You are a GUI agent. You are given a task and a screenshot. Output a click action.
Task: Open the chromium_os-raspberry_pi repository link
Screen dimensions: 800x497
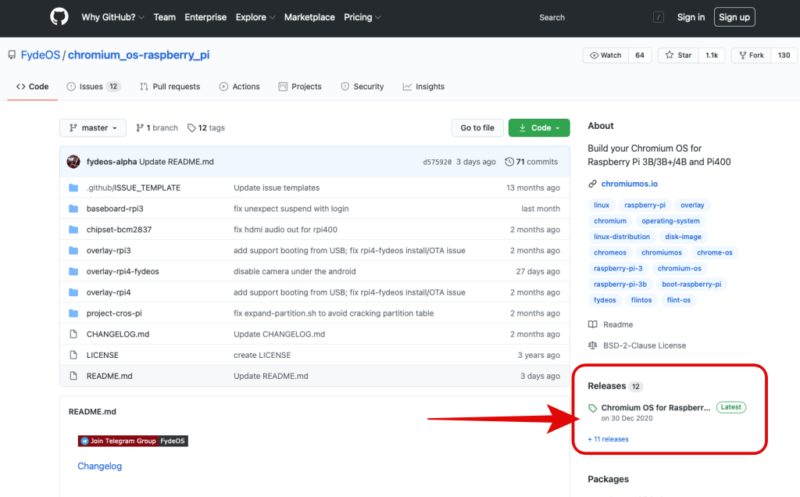tap(139, 55)
